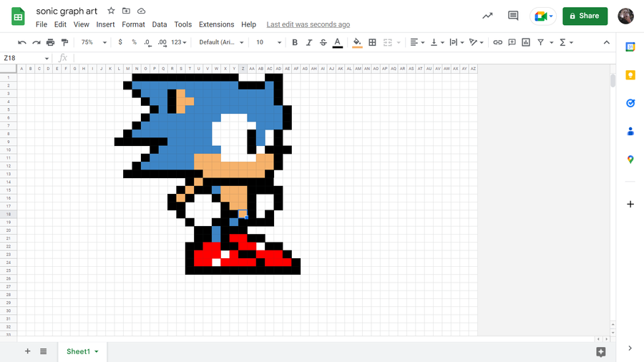Open Contacts side panel
The width and height of the screenshot is (644, 362).
(630, 132)
